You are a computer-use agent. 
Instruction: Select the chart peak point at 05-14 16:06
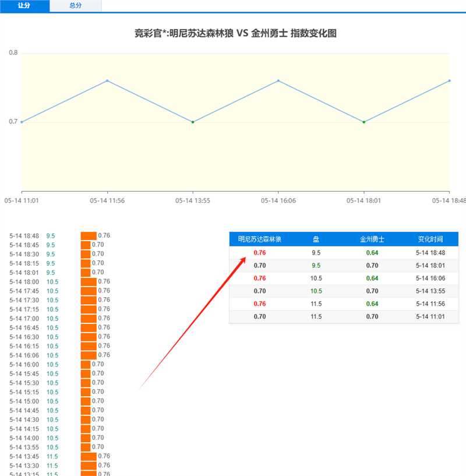(x=278, y=80)
